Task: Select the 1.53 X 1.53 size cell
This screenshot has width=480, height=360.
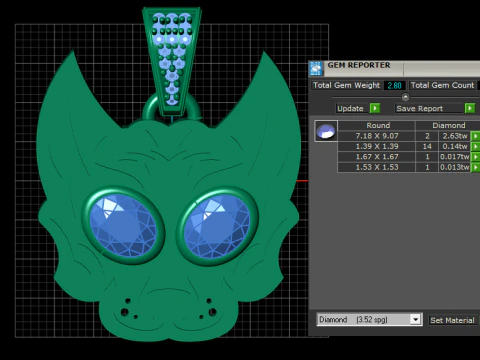Action: 377,167
